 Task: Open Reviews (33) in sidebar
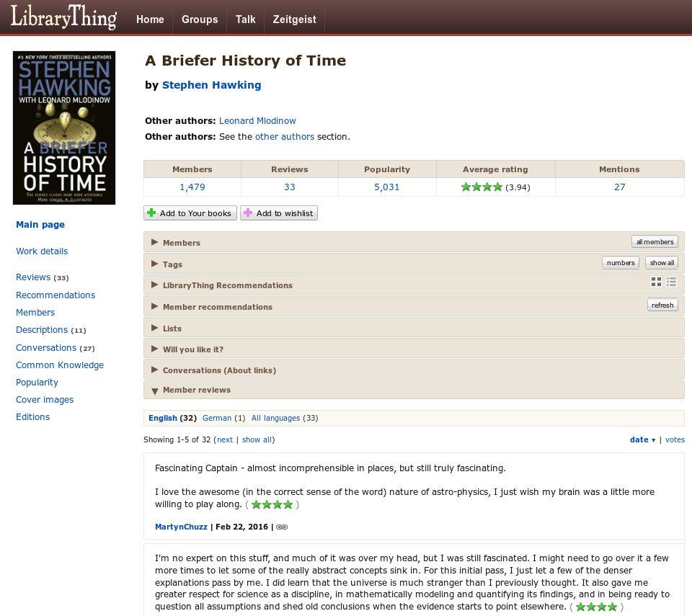tap(43, 277)
